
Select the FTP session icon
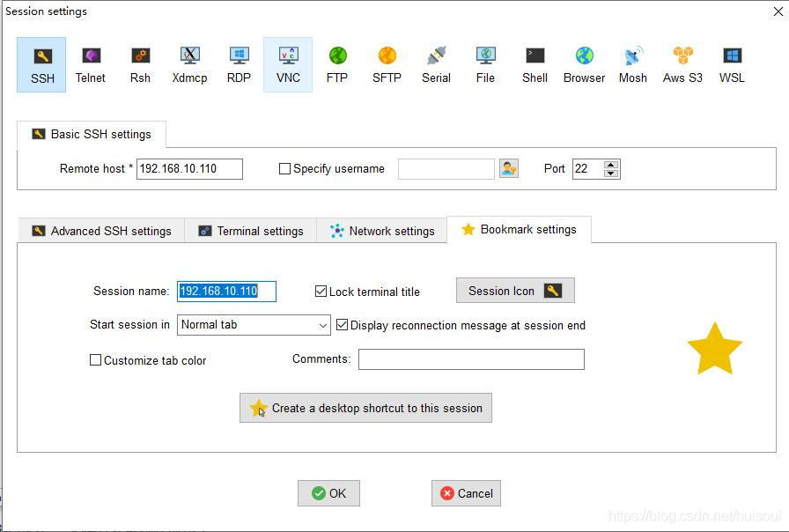pos(337,64)
